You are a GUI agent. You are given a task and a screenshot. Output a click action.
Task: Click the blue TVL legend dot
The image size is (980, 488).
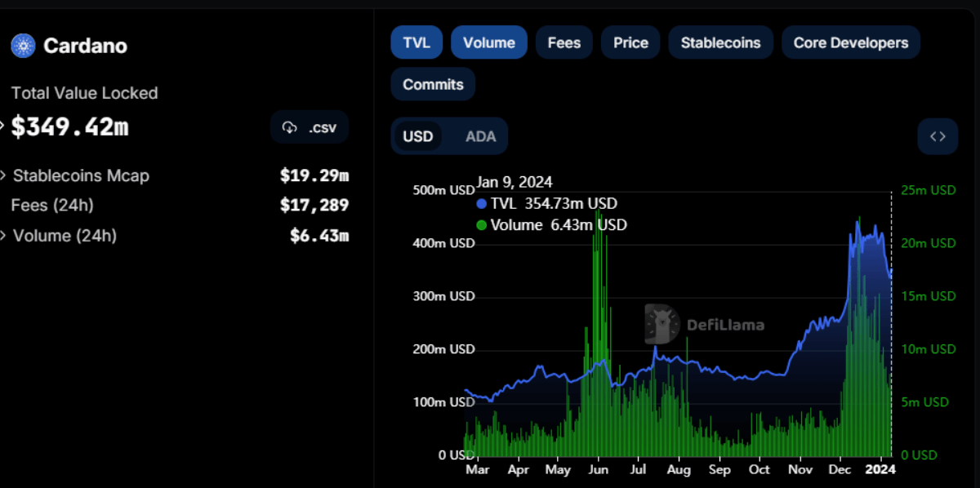pos(481,204)
